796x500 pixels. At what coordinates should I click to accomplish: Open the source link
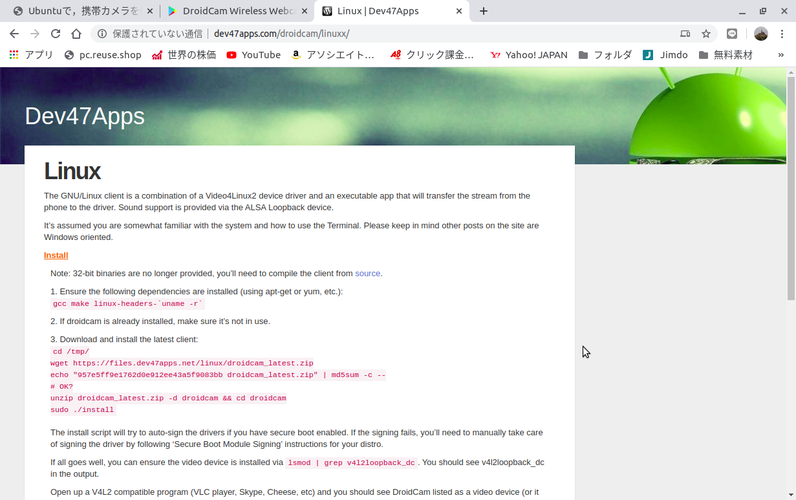368,273
